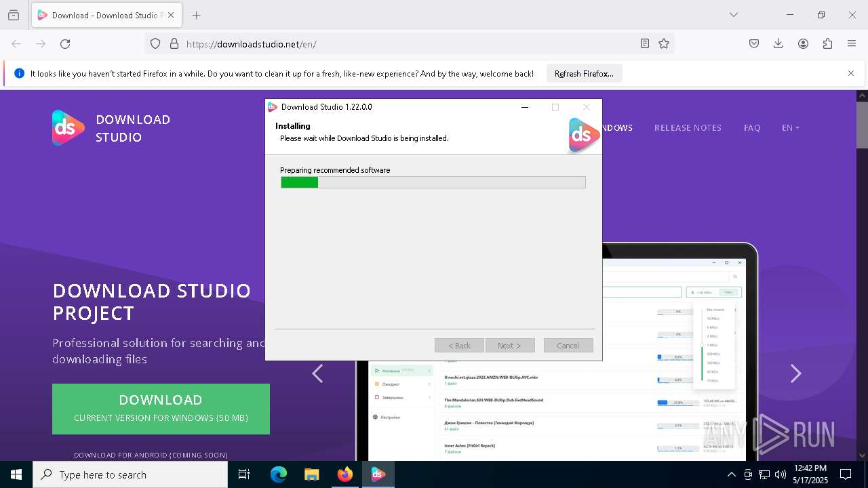Close the Download Studio browser tab
The image size is (868, 488).
click(171, 15)
